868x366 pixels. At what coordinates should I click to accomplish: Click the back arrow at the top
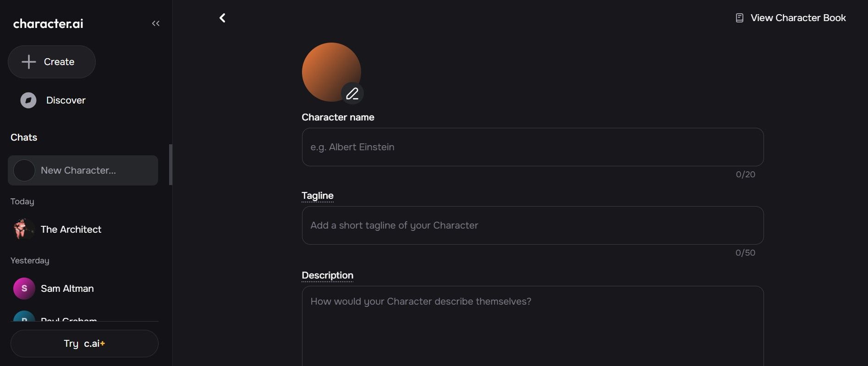click(x=222, y=17)
